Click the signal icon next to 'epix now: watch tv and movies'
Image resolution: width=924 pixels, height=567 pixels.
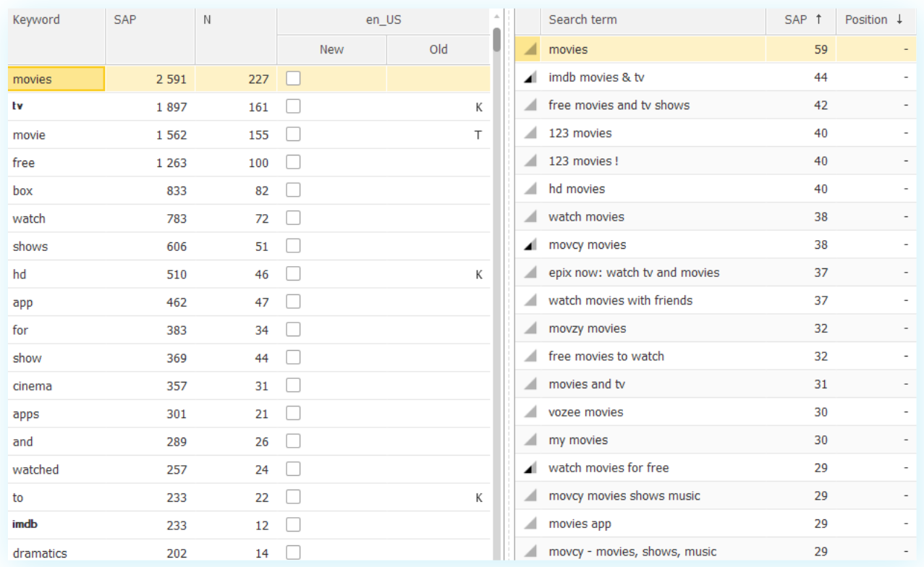click(530, 273)
